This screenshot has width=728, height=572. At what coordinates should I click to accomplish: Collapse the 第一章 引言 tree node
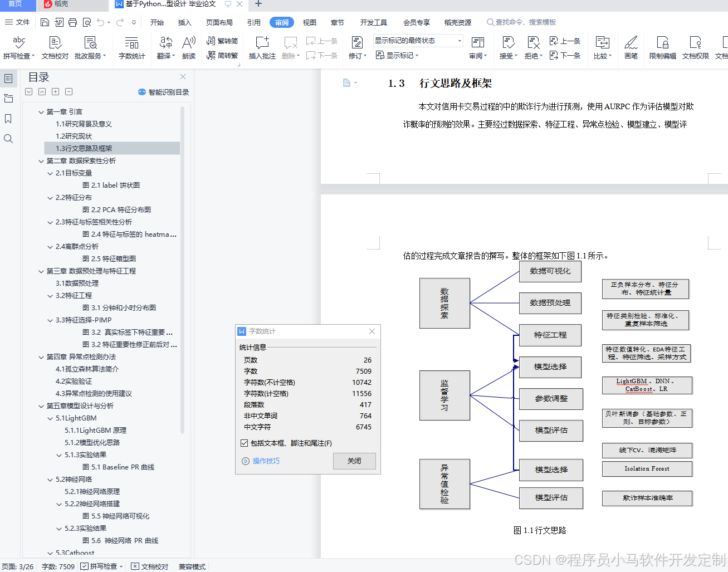41,111
